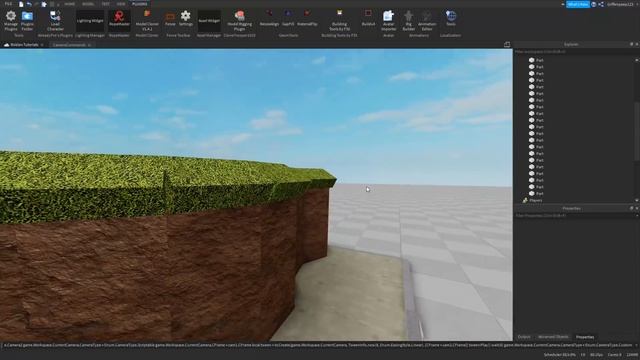This screenshot has width=640, height=360.
Task: Launch the Model Cloner plugin
Action: (147, 21)
